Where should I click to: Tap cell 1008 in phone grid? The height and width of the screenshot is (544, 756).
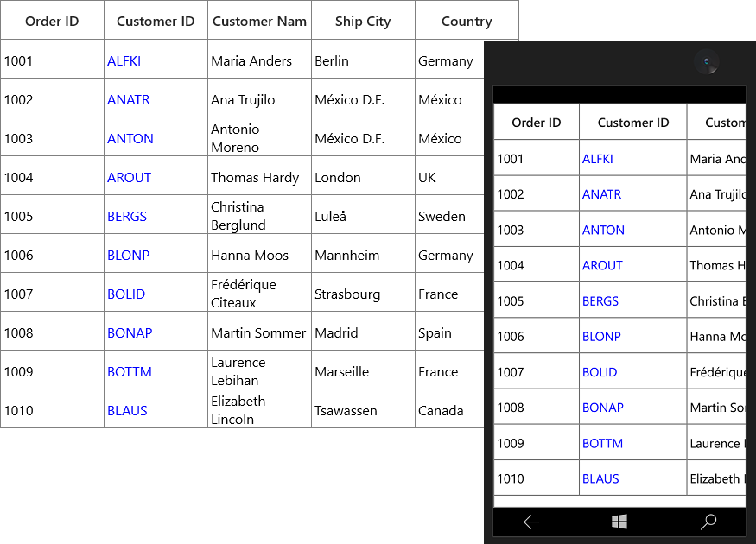(537, 408)
